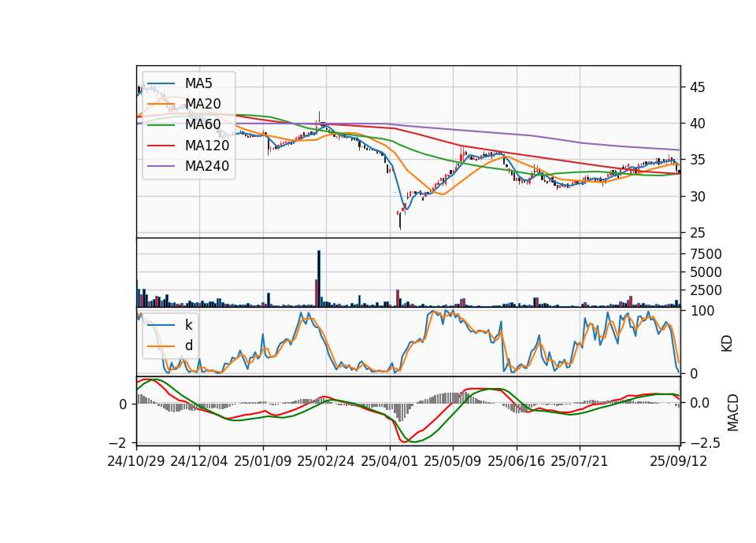This screenshot has height=543, width=756.
Task: Click the 25/09/12 date tick label
Action: (679, 462)
